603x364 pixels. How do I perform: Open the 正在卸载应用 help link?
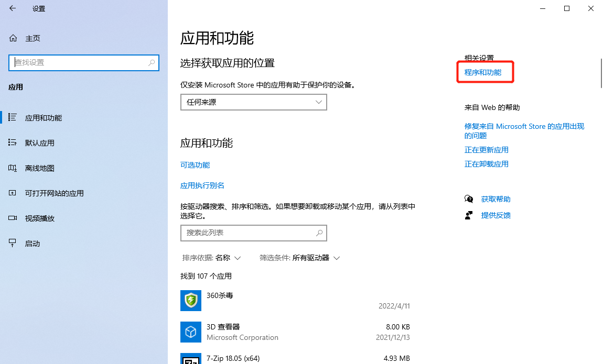[x=487, y=164]
